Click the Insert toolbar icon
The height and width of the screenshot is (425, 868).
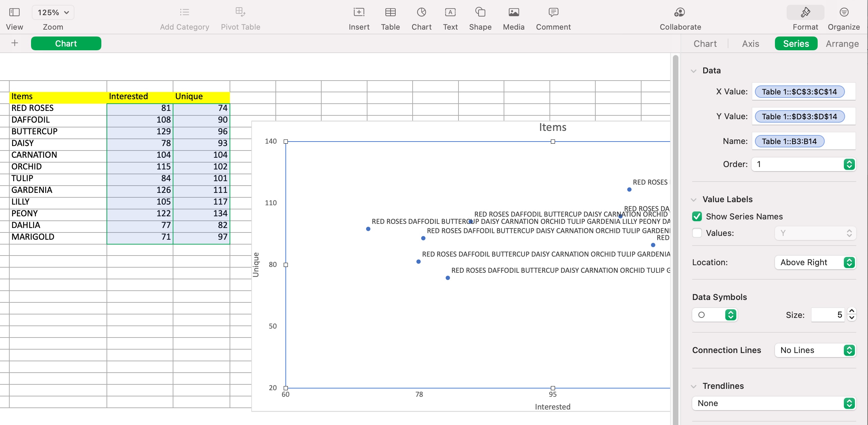point(359,12)
